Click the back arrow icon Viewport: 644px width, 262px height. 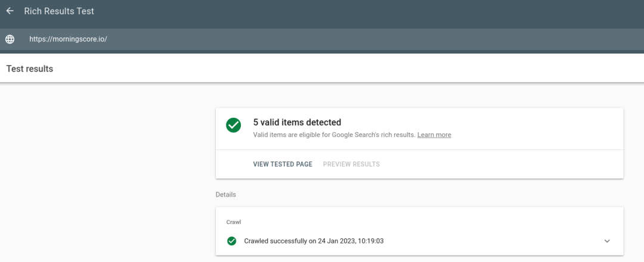click(x=10, y=11)
